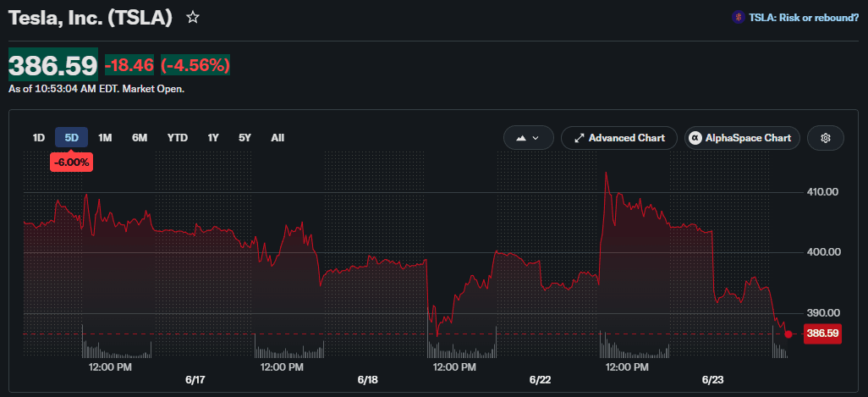868x397 pixels.
Task: Select the YTD range tab
Action: tap(178, 138)
